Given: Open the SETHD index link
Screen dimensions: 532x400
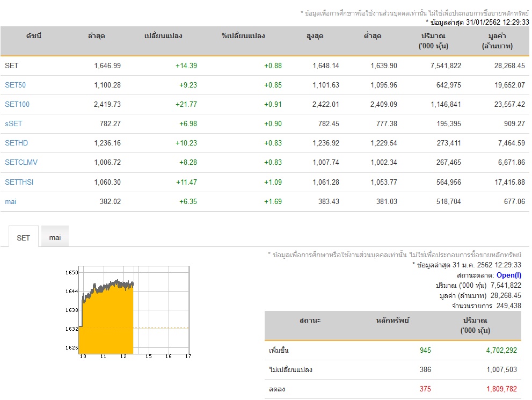Looking at the screenshot, I should coord(16,143).
